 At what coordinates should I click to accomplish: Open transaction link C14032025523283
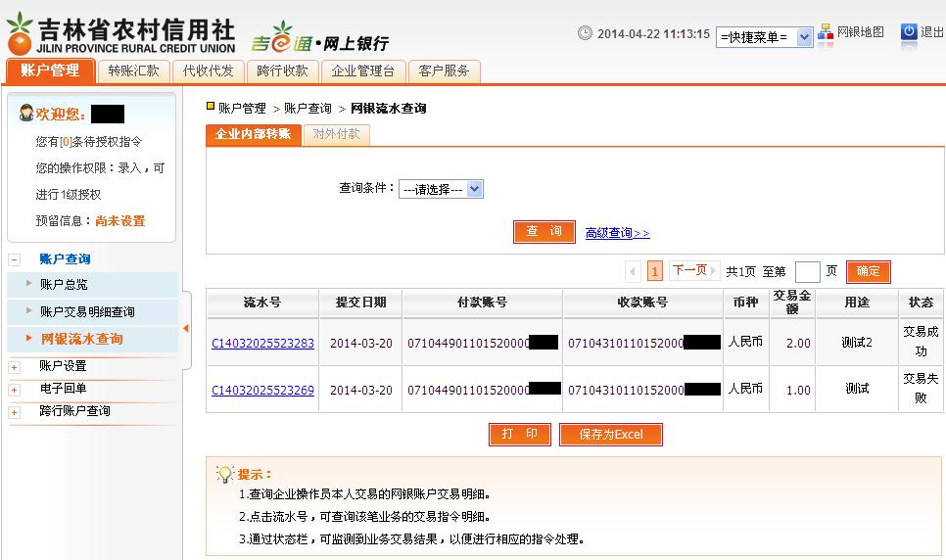262,344
